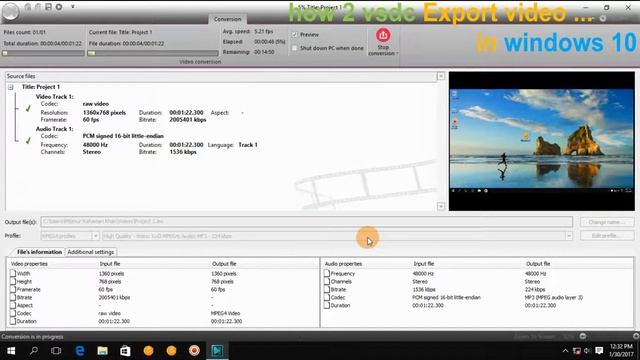Open Windows search in taskbar
640x360 pixels.
(x=34, y=351)
